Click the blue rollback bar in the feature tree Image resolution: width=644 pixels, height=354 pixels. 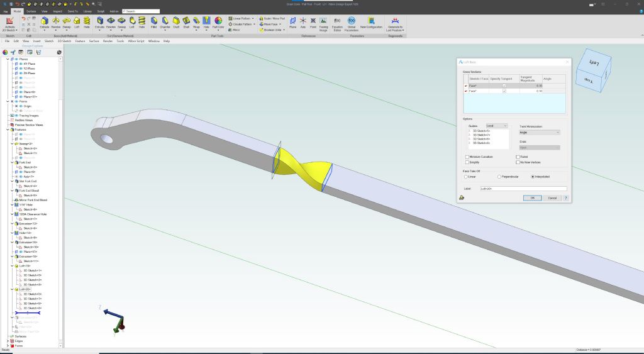click(28, 313)
